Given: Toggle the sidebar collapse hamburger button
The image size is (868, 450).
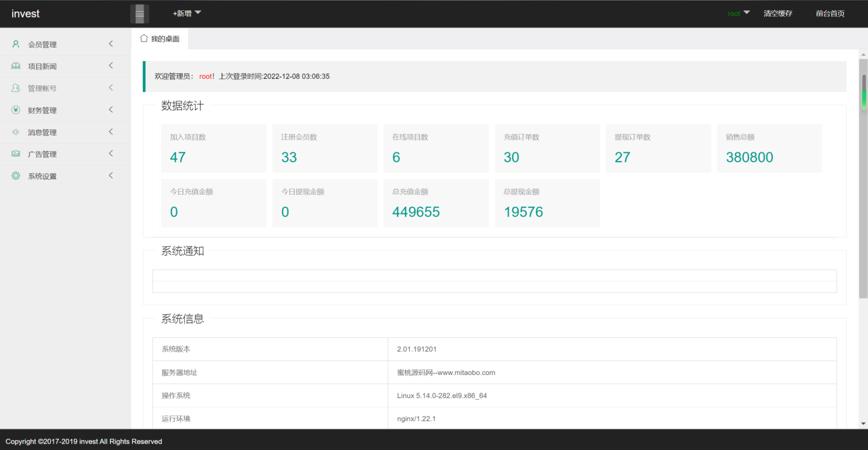Looking at the screenshot, I should pos(140,14).
